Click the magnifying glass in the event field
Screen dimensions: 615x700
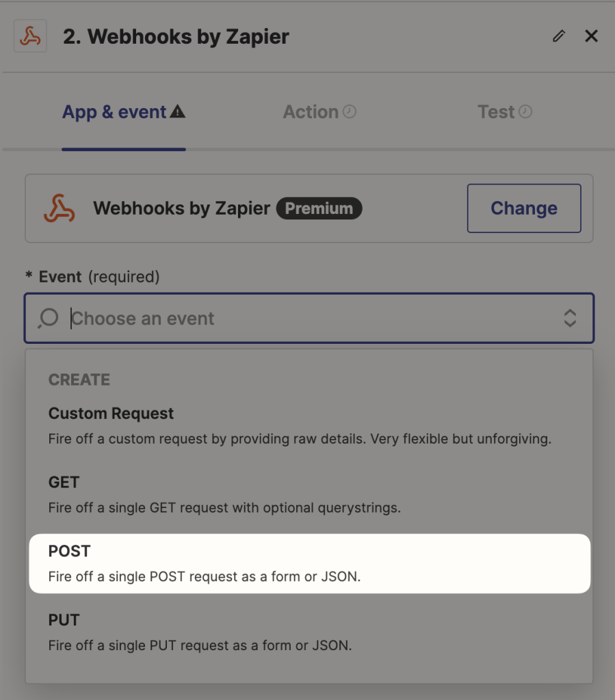[47, 318]
